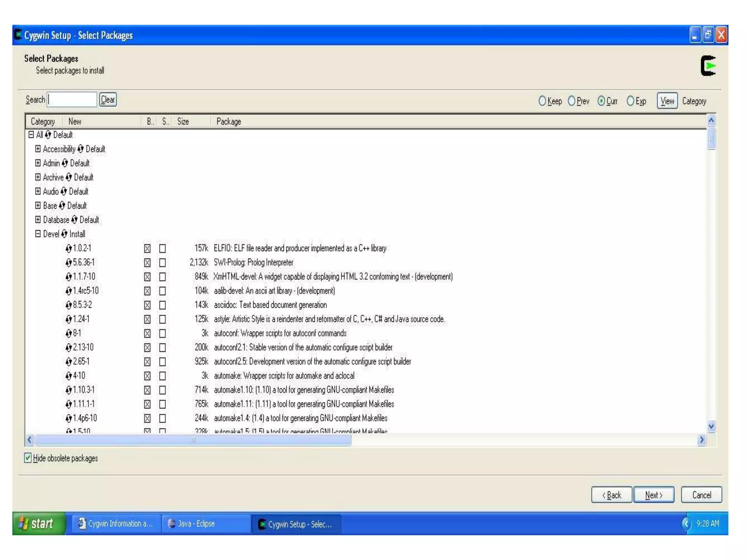
Task: Click the cycle icon next to Devel Install
Action: click(x=64, y=234)
